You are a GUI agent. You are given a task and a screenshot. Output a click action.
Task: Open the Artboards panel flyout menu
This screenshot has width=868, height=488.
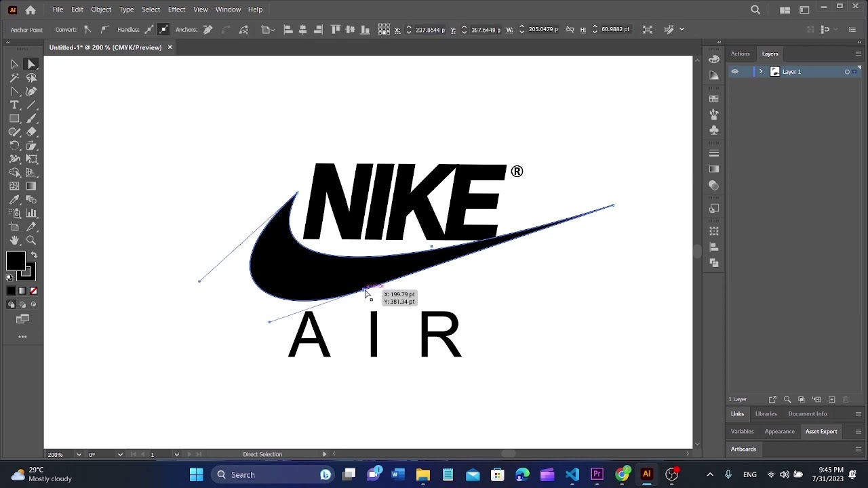[x=858, y=449]
